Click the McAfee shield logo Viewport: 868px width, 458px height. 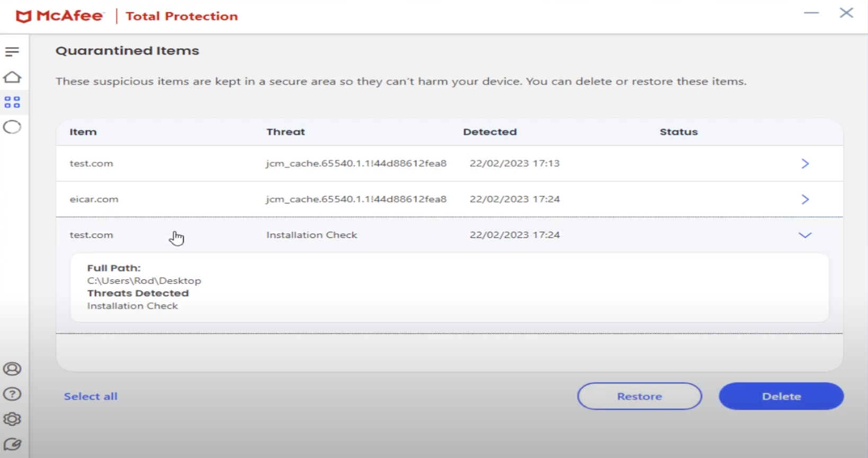(x=23, y=16)
